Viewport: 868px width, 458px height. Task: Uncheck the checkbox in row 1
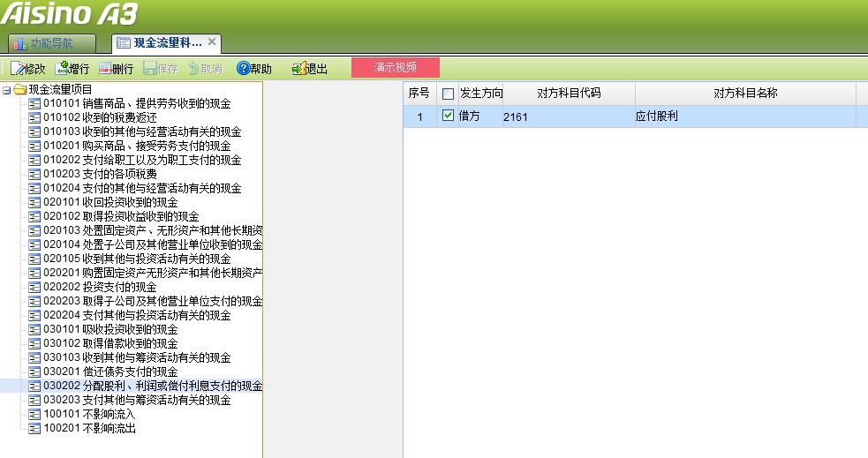(x=448, y=116)
